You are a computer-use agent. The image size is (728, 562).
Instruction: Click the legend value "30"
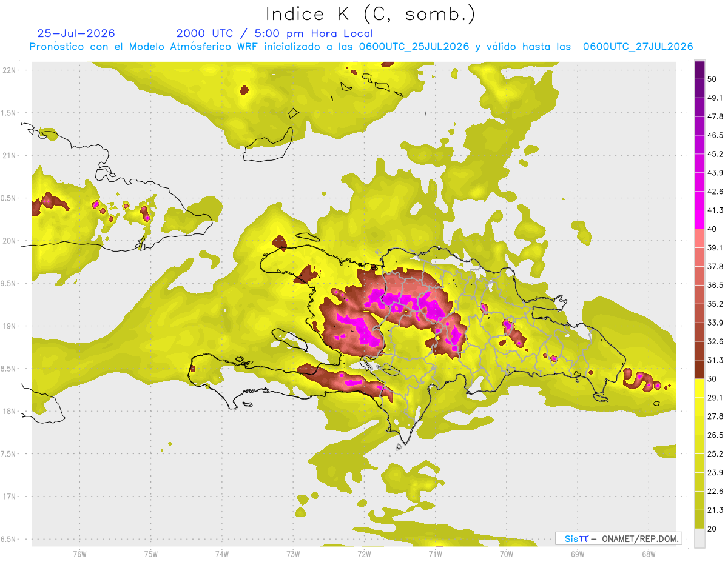(x=712, y=379)
